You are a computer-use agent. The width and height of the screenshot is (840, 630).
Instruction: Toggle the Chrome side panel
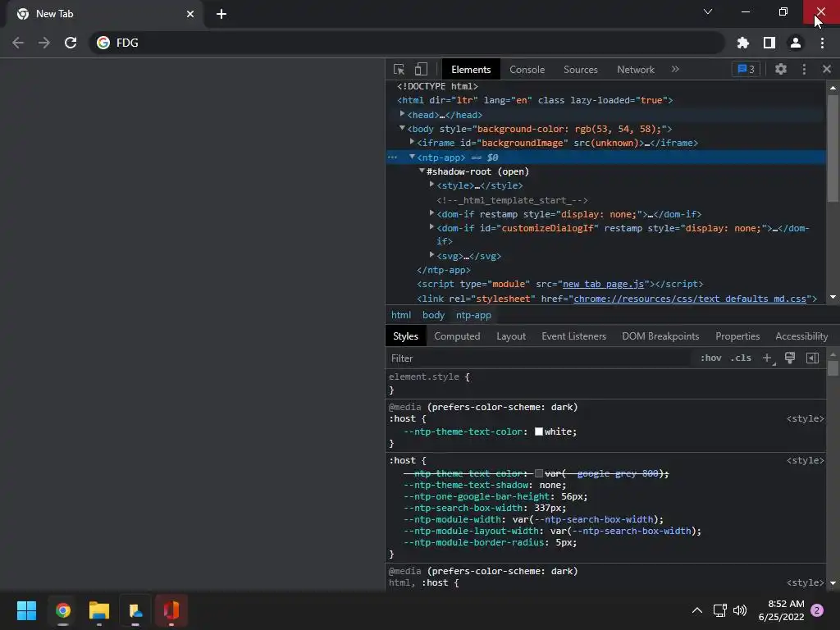pos(769,43)
